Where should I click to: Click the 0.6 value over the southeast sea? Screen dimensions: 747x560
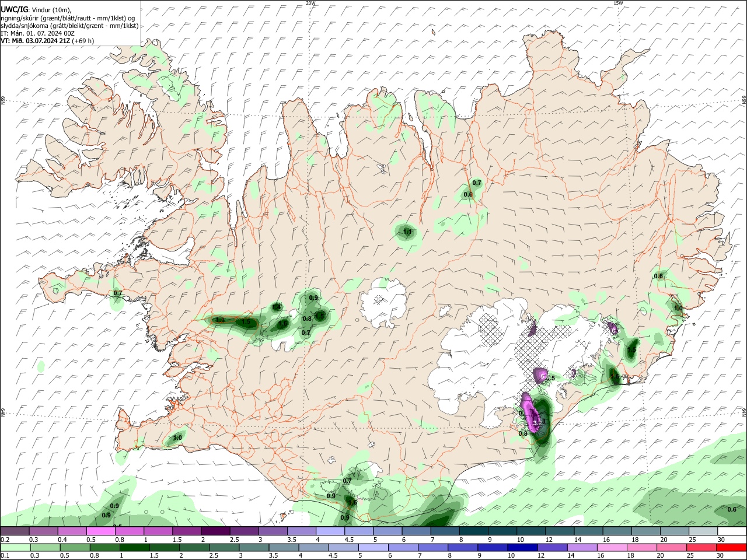click(732, 509)
